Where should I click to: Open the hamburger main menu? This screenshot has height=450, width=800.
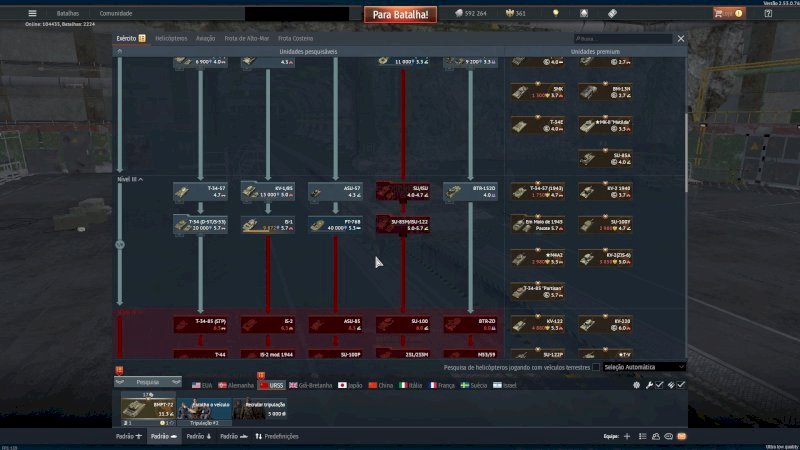[x=32, y=13]
